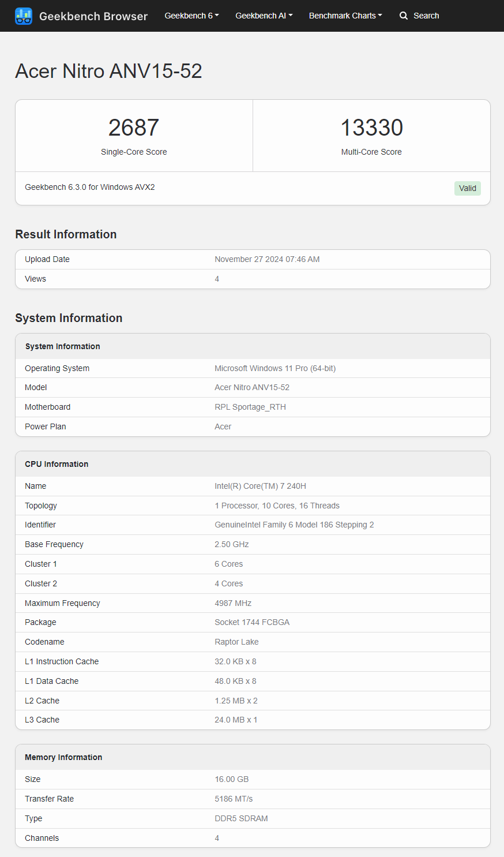Select the 2687 single-core score

(x=134, y=128)
